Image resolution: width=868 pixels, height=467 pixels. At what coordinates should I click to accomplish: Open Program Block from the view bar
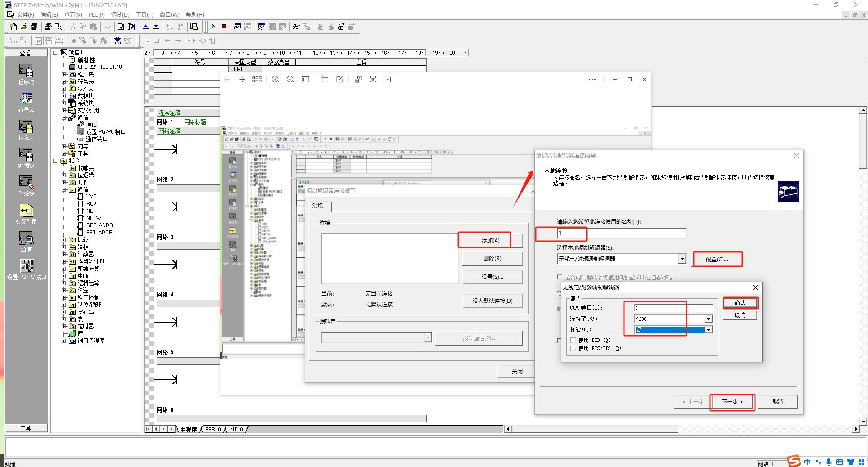click(x=26, y=74)
